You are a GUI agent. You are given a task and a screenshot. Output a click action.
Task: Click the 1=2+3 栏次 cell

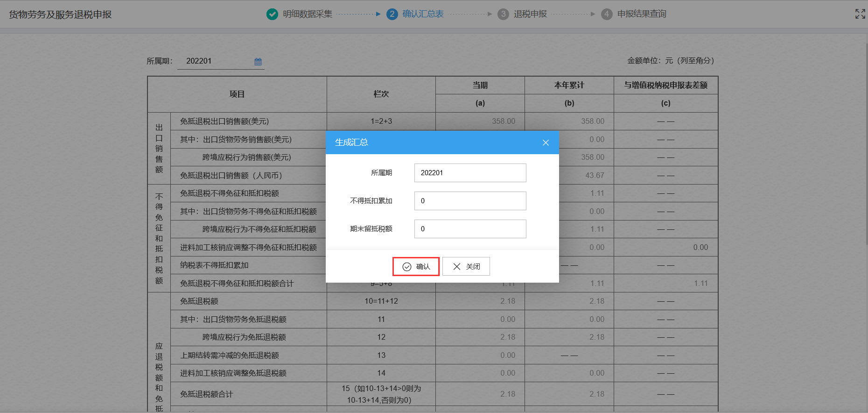pos(381,121)
